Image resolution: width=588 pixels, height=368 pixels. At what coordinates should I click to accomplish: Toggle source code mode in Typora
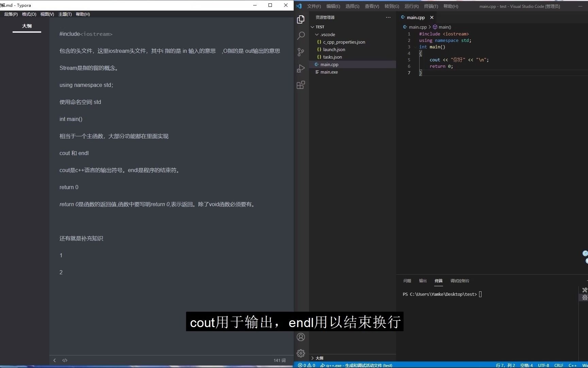(x=65, y=360)
